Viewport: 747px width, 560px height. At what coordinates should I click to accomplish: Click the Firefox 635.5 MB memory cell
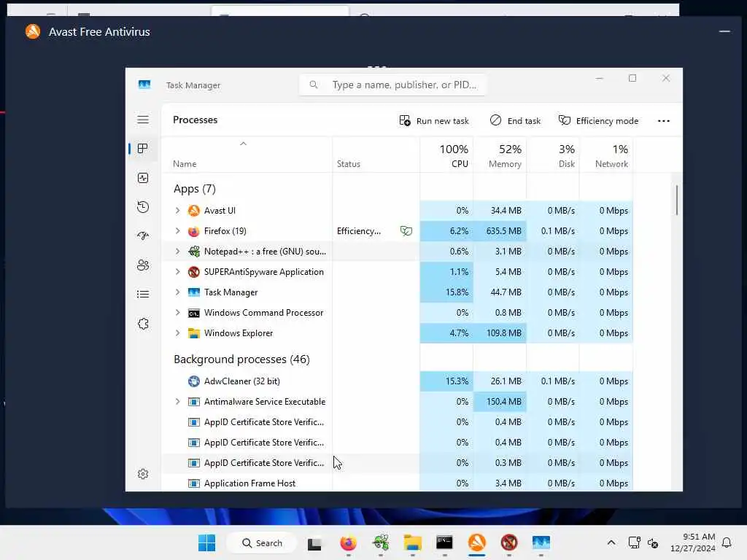[x=500, y=231]
